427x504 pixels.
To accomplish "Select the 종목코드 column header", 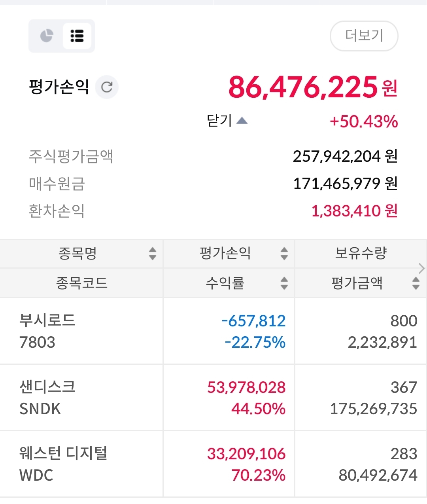I will (x=81, y=283).
